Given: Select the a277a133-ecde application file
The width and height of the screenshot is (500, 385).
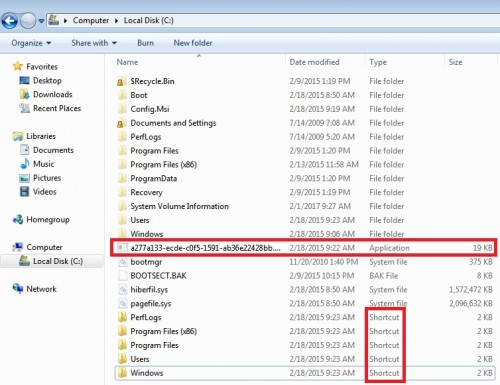Looking at the screenshot, I should tap(205, 248).
